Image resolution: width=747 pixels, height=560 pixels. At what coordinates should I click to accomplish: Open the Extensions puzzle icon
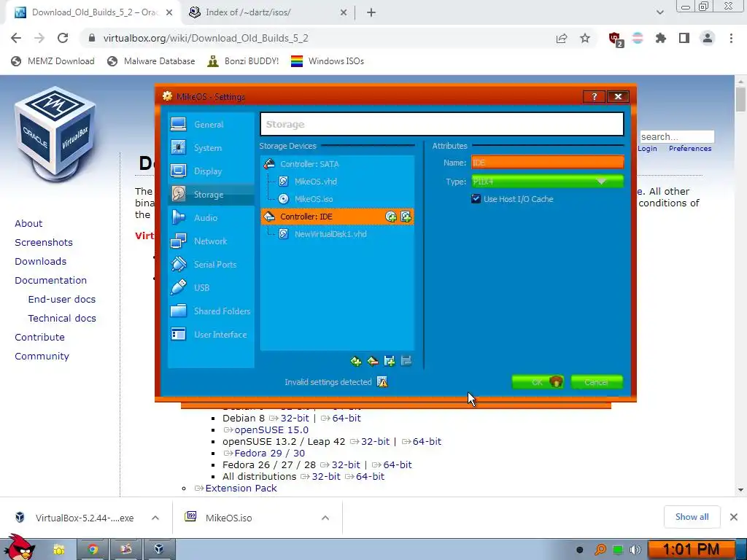click(661, 38)
